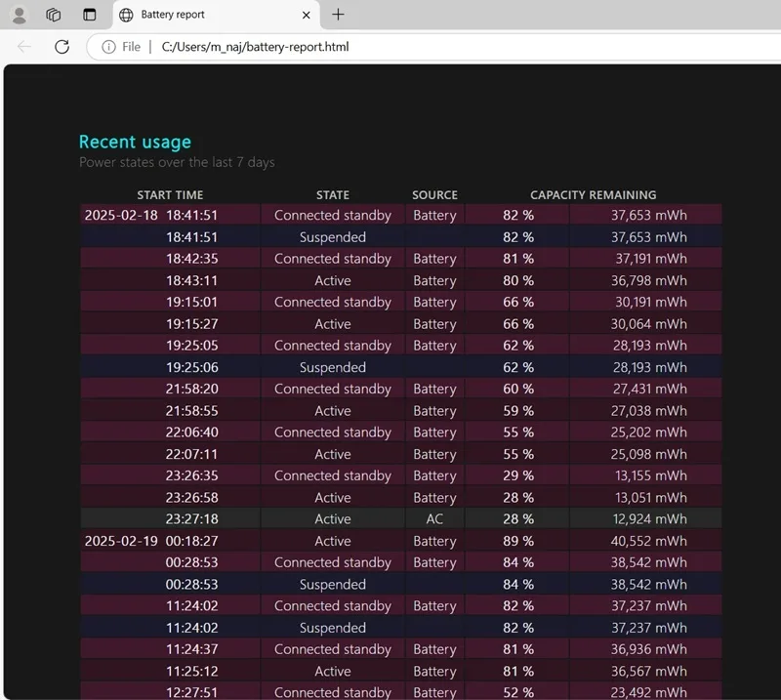
Task: Click the address bar file path
Action: pyautogui.click(x=255, y=47)
